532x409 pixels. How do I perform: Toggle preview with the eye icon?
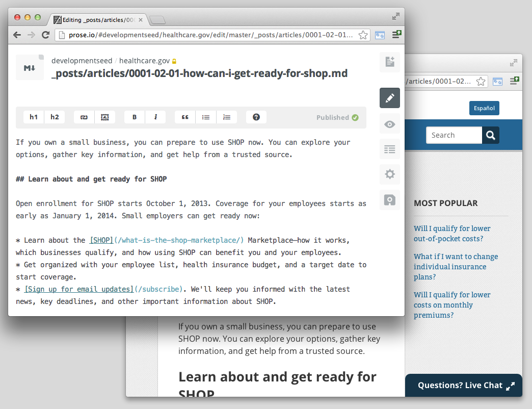pyautogui.click(x=390, y=124)
